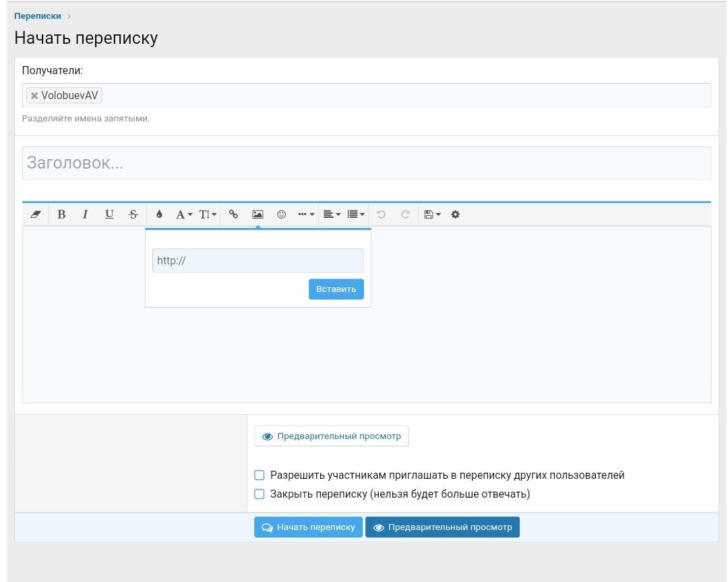Open the save draft dropdown

[x=432, y=214]
